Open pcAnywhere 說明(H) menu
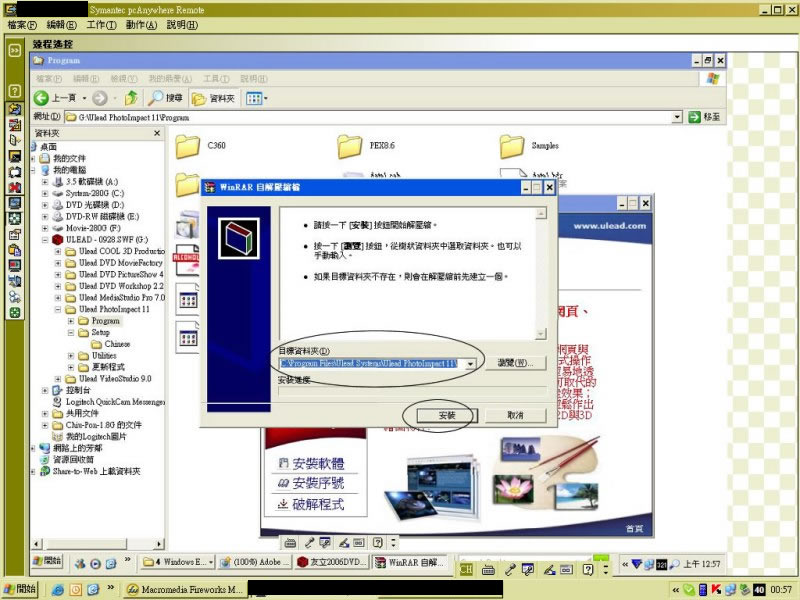This screenshot has height=600, width=800. (x=182, y=24)
